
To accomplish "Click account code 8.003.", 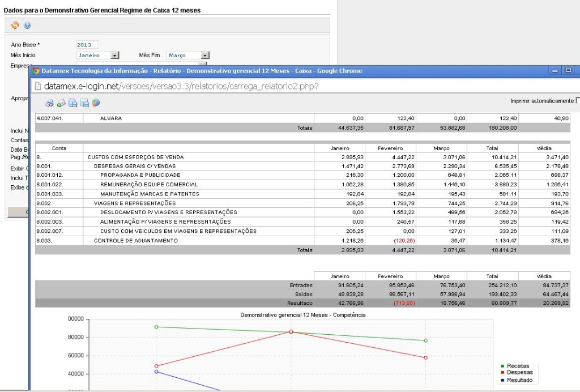I will click(x=45, y=240).
